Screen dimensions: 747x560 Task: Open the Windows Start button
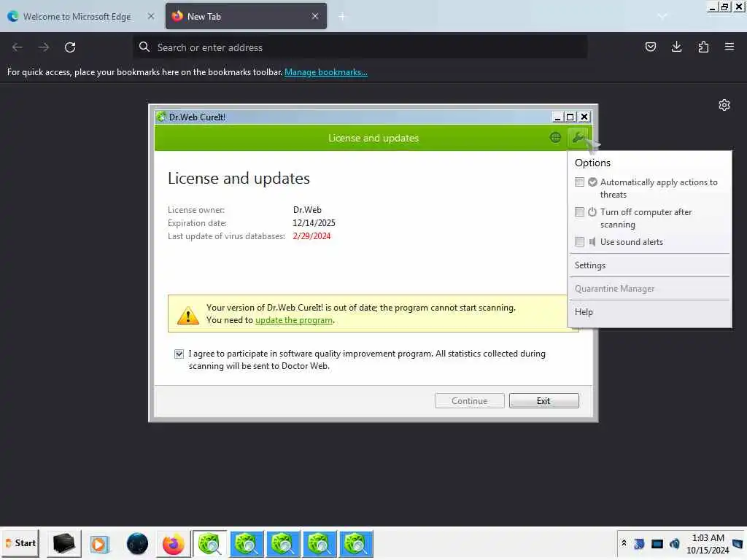[20, 543]
